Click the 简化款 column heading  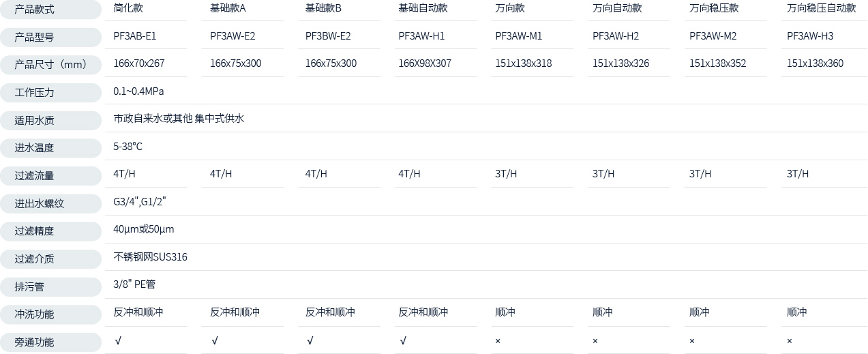pos(128,8)
